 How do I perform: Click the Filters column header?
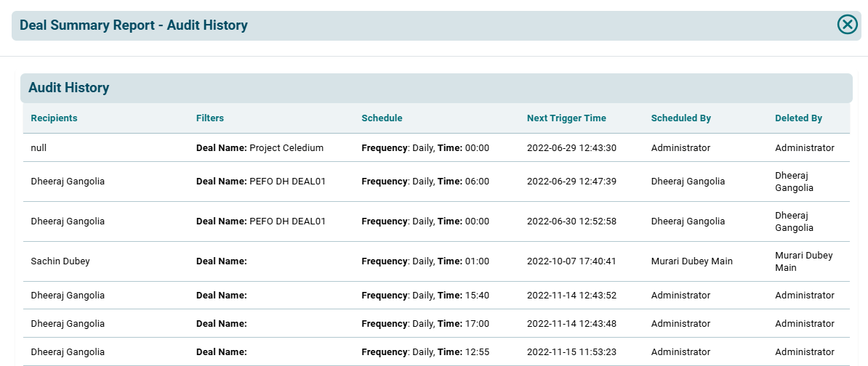(210, 118)
